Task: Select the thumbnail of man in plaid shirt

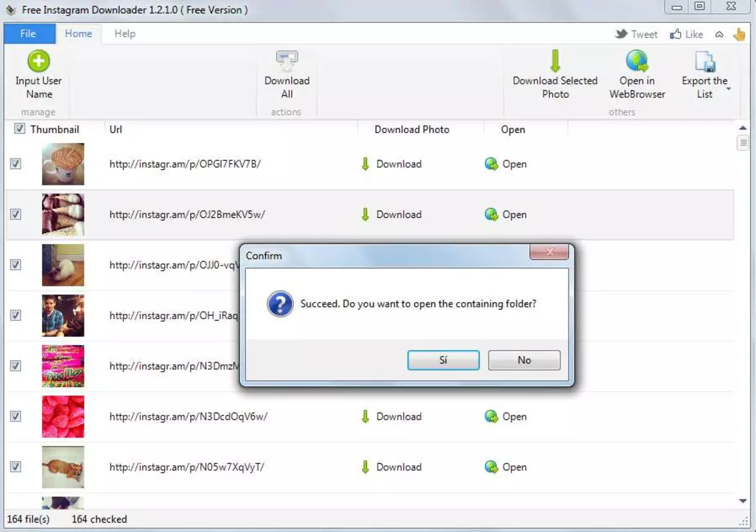Action: (63, 315)
